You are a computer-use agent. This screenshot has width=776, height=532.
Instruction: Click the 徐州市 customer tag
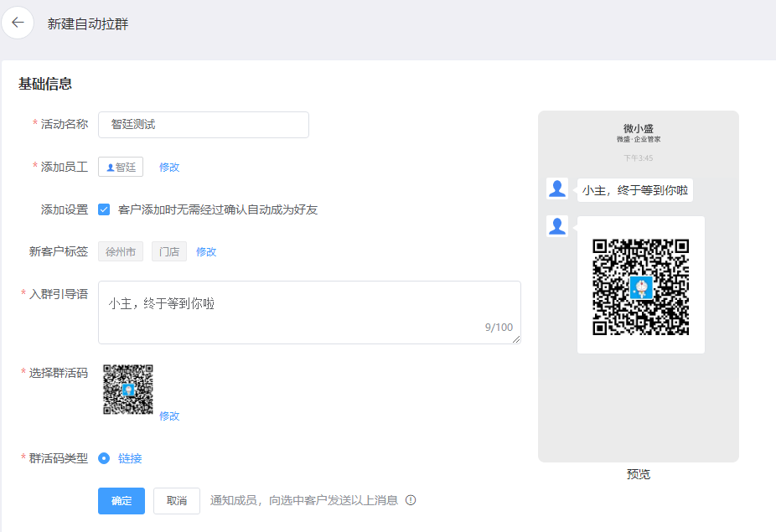[x=121, y=251]
